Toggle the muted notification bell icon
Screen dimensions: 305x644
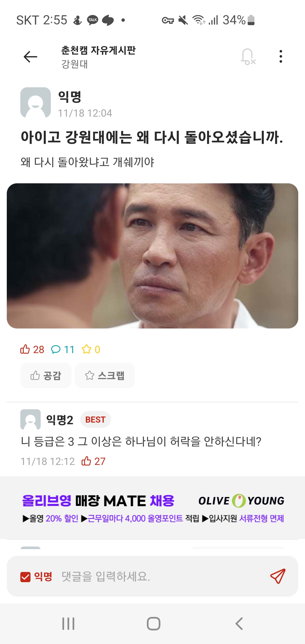click(x=248, y=56)
